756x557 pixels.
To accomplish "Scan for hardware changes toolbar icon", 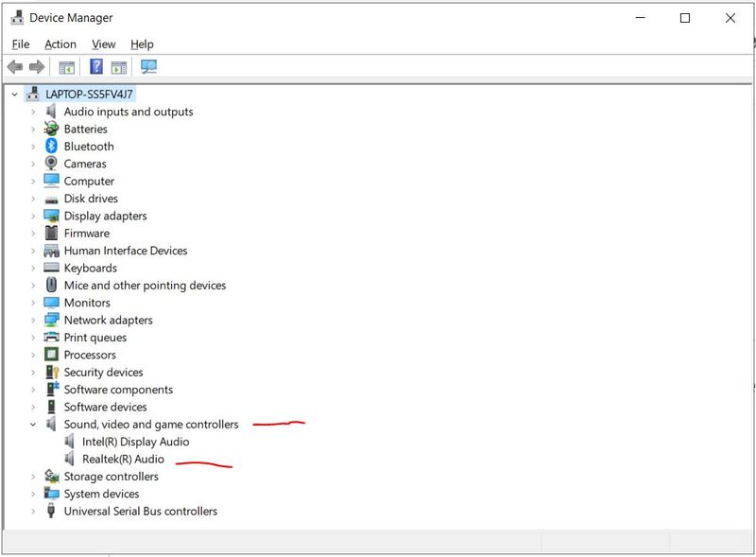I will (148, 66).
